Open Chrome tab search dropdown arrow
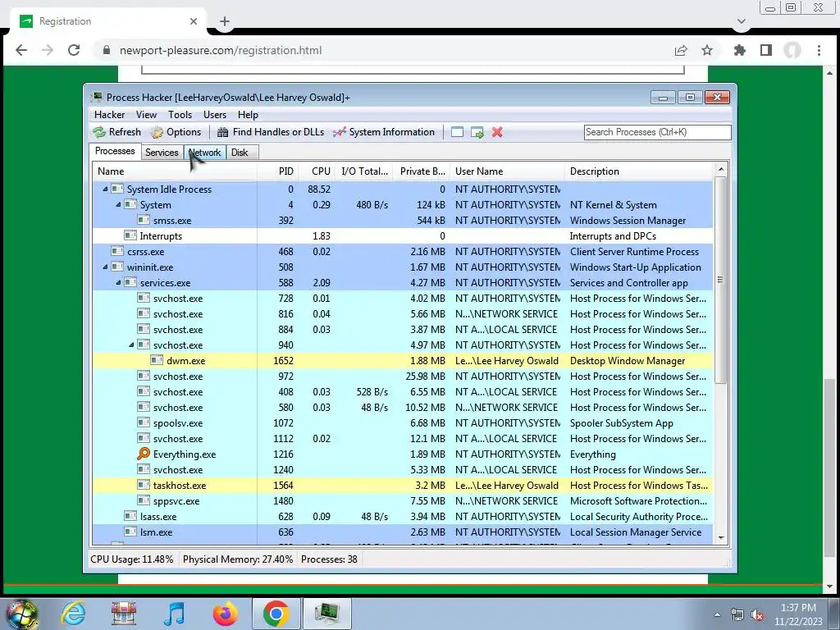Image resolution: width=840 pixels, height=630 pixels. [742, 21]
